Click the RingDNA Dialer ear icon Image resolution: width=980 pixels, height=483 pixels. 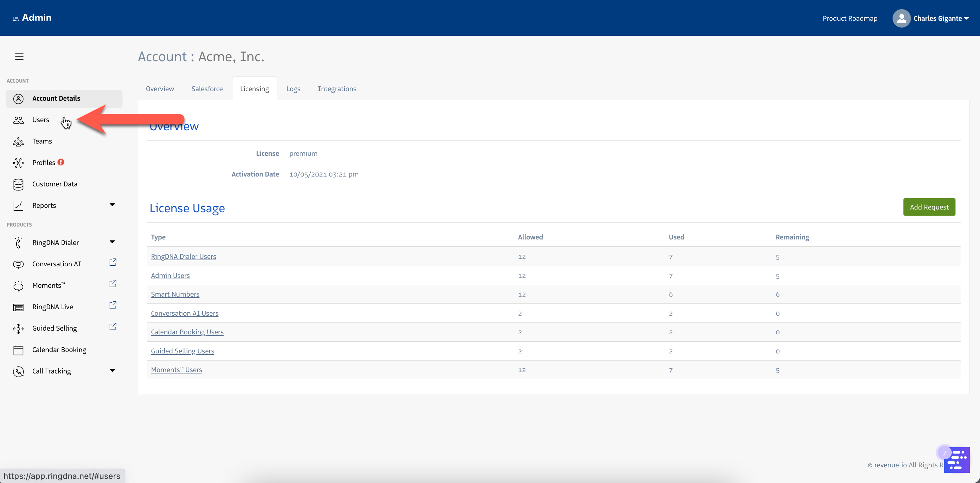pos(18,243)
